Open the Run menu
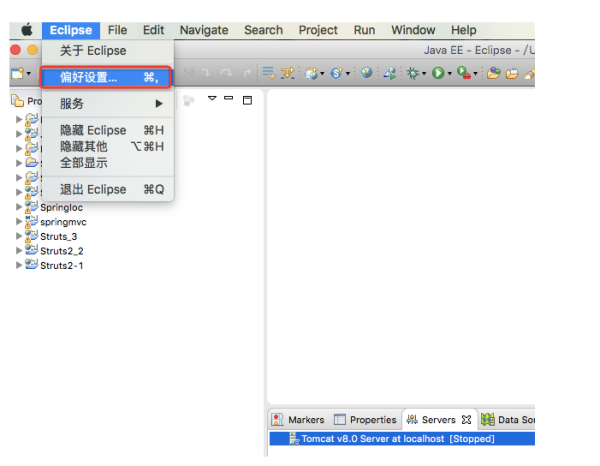This screenshot has height=466, width=600. (x=364, y=30)
